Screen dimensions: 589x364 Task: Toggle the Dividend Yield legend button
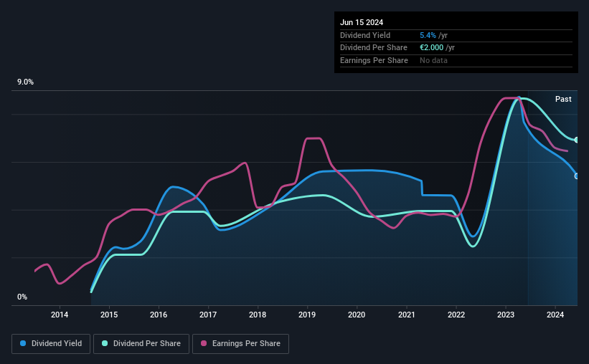51,344
